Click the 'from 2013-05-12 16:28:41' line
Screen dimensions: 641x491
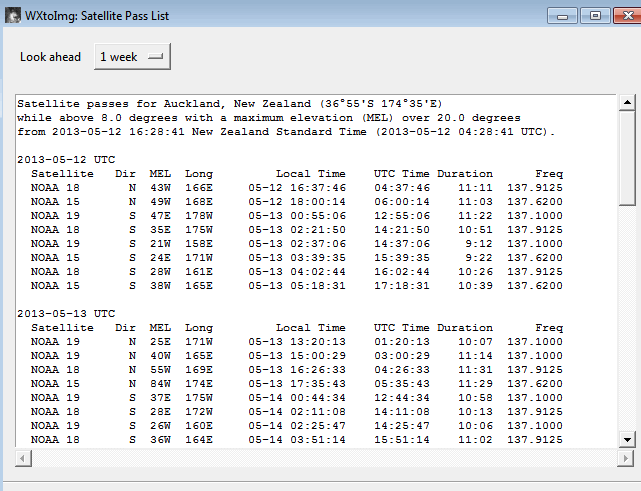(286, 132)
